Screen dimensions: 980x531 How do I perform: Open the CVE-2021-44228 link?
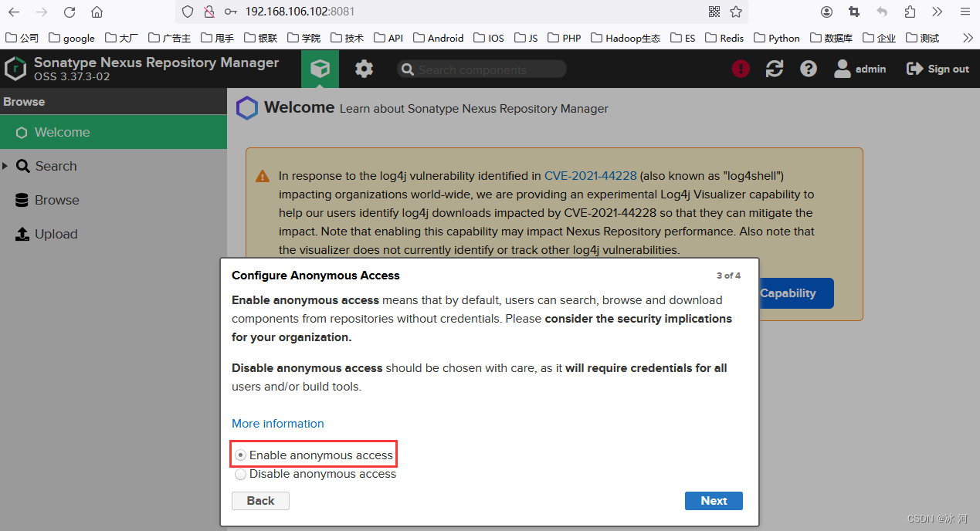pos(591,176)
